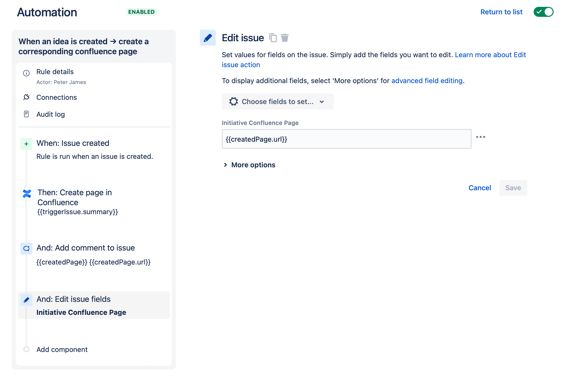
Task: Click the green plus Issue created trigger icon
Action: point(26,144)
